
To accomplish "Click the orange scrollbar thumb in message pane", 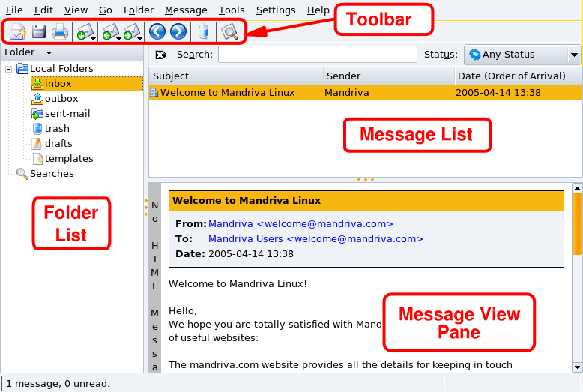I will pyautogui.click(x=577, y=224).
